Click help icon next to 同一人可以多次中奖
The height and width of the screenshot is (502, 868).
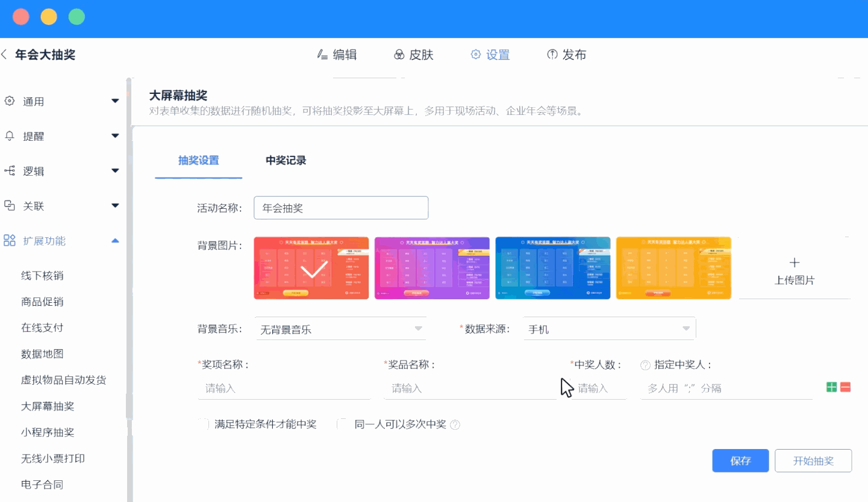click(455, 425)
